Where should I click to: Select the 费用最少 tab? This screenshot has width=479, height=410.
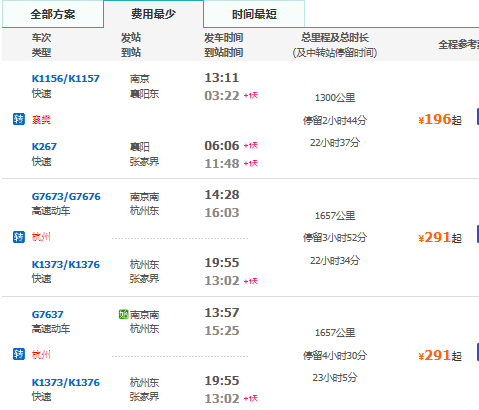click(153, 14)
